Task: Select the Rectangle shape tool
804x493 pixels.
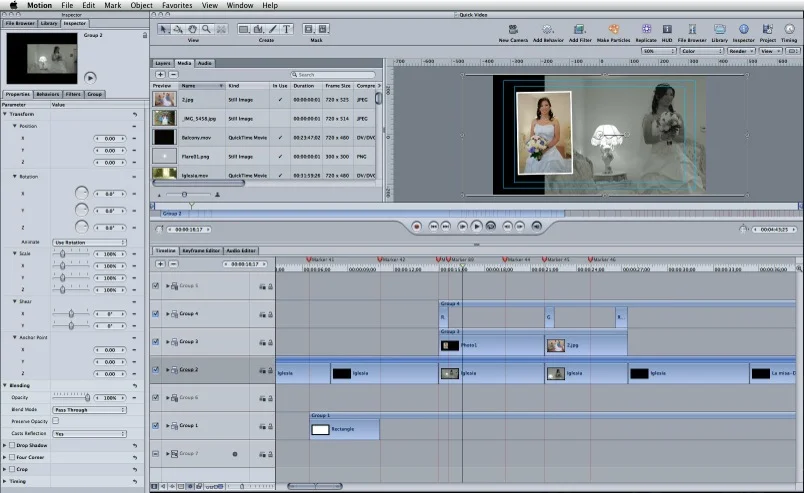Action: coord(244,29)
